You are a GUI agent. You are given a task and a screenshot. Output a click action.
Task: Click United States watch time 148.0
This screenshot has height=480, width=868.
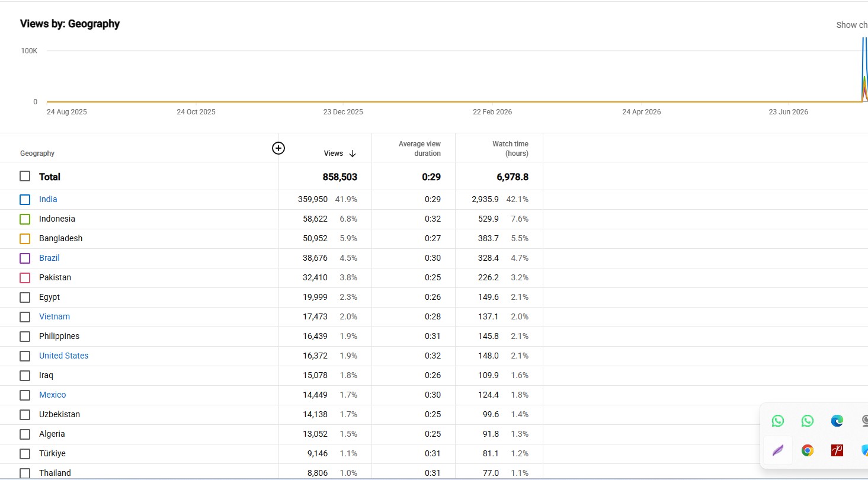tap(489, 356)
